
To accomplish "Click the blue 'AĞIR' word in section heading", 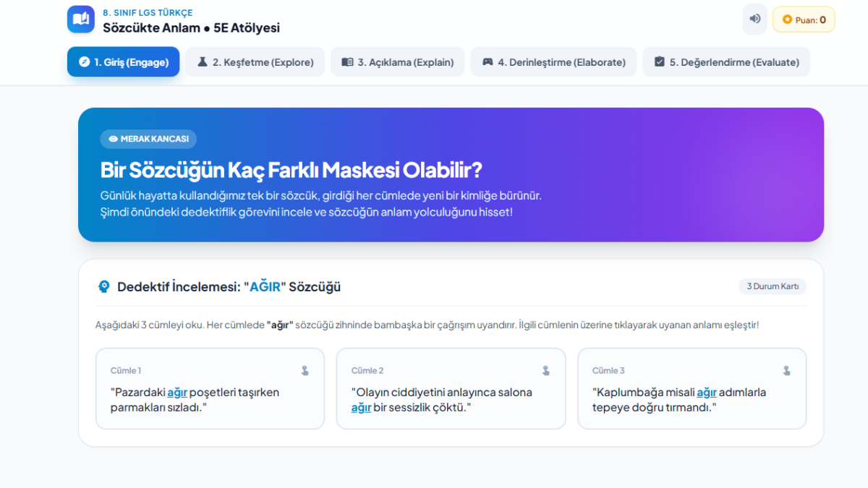I will point(264,287).
